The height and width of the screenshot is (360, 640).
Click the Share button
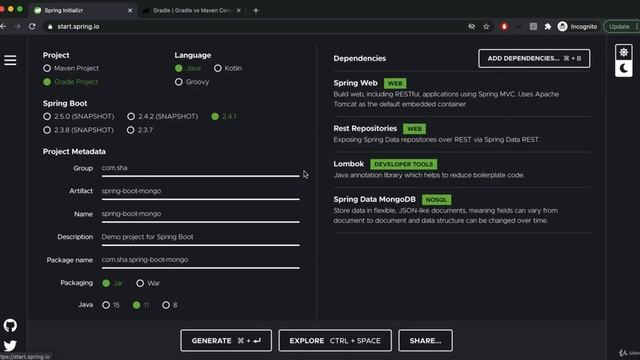pos(425,340)
